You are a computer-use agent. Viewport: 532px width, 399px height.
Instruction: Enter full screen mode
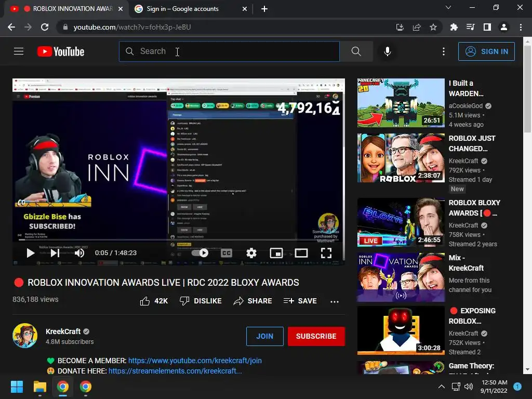pos(326,253)
